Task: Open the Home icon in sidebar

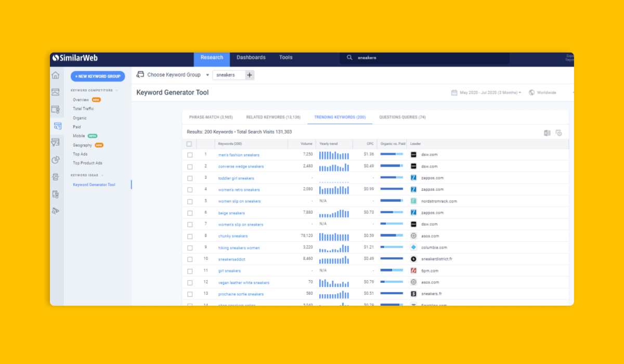Action: tap(56, 75)
